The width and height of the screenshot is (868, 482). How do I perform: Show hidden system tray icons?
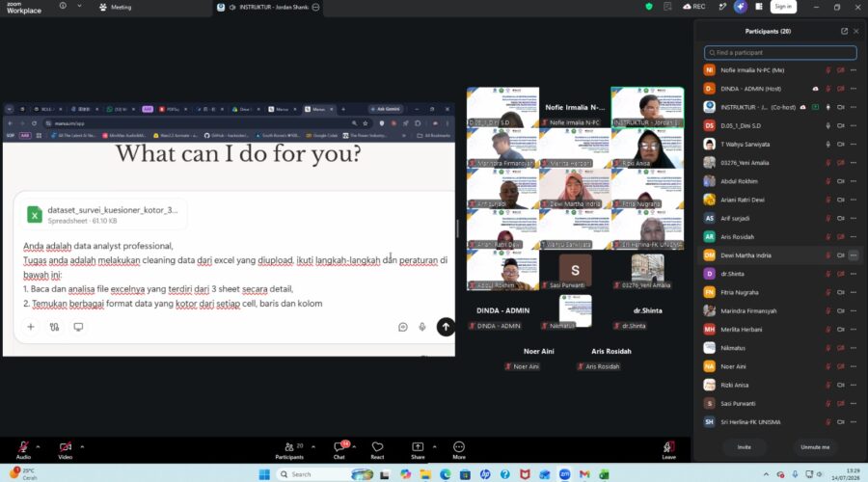(766, 474)
